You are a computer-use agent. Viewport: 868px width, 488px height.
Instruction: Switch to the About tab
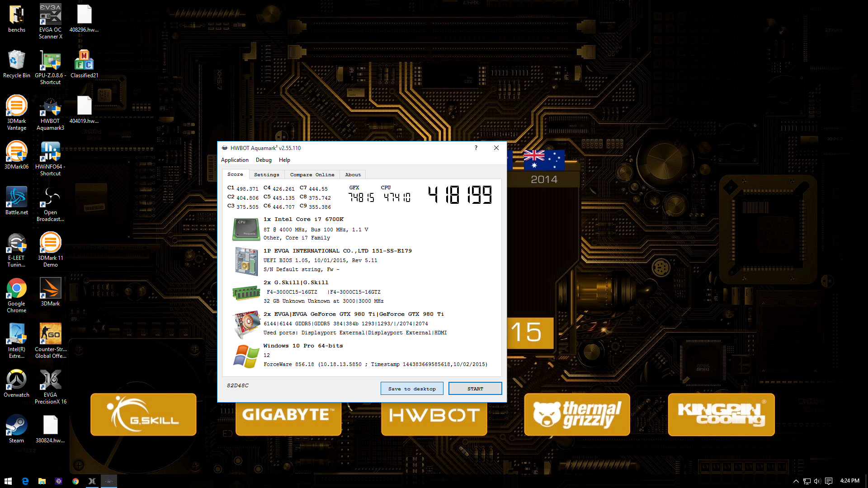[x=353, y=175]
